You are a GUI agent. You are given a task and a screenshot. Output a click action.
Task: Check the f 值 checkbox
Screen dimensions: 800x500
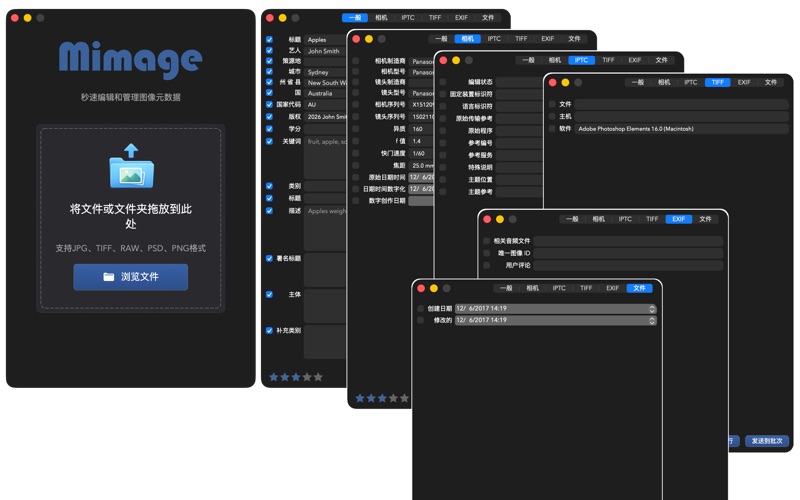pos(356,141)
